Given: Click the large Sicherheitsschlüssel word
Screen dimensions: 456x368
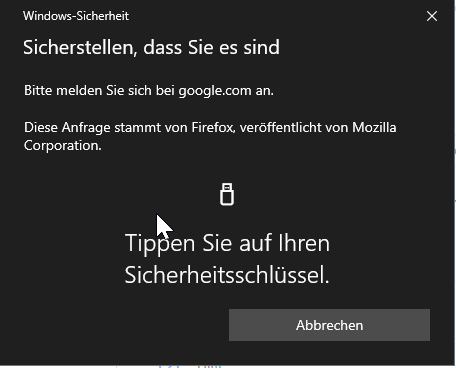Looking at the screenshot, I should 227,275.
